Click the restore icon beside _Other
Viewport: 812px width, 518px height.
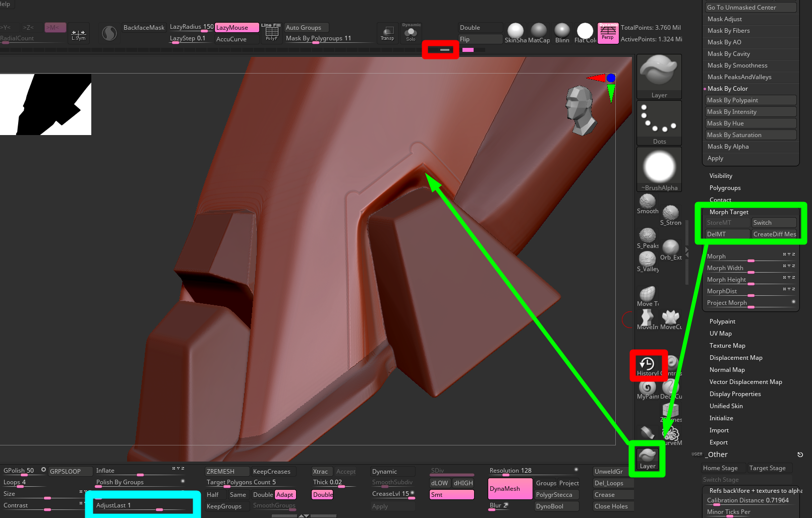pos(800,455)
